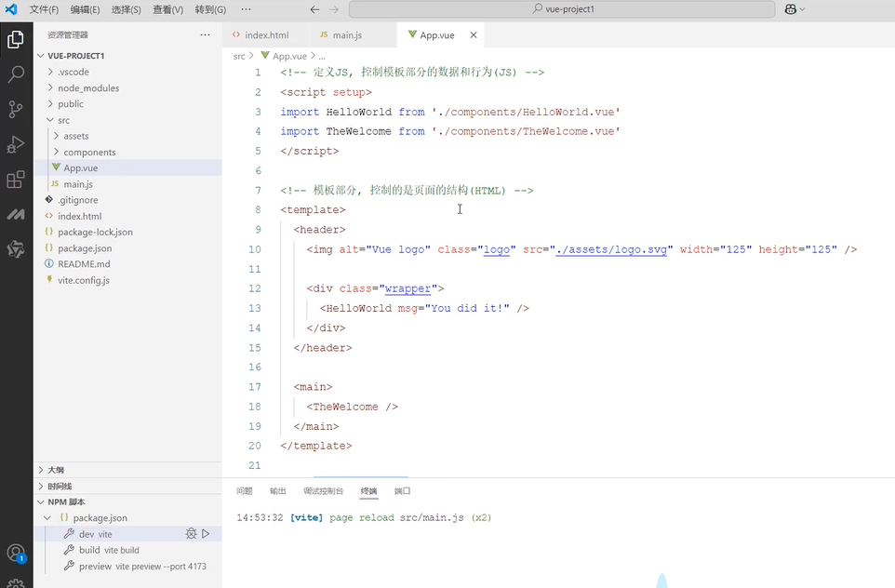Follow the ./assets/logo.svg link in line 10

click(611, 249)
